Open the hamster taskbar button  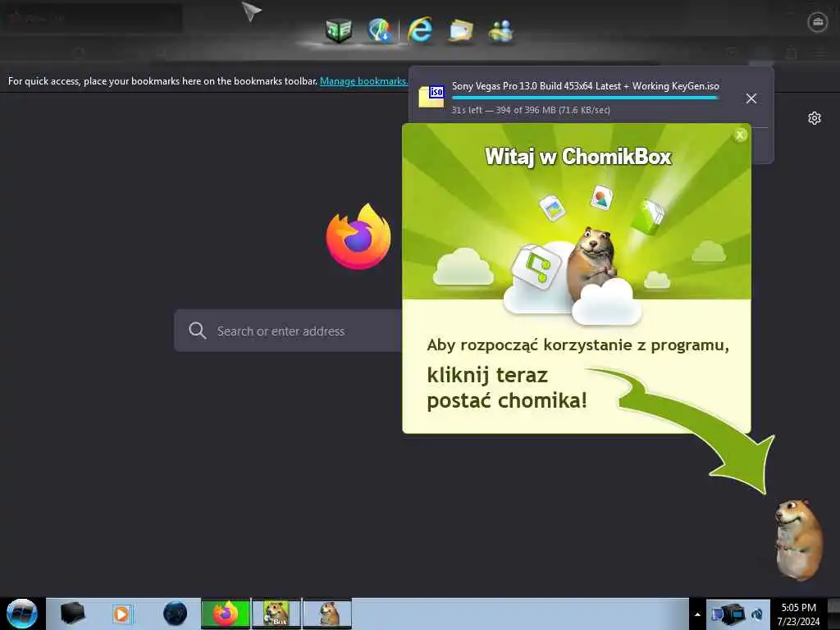[327, 614]
